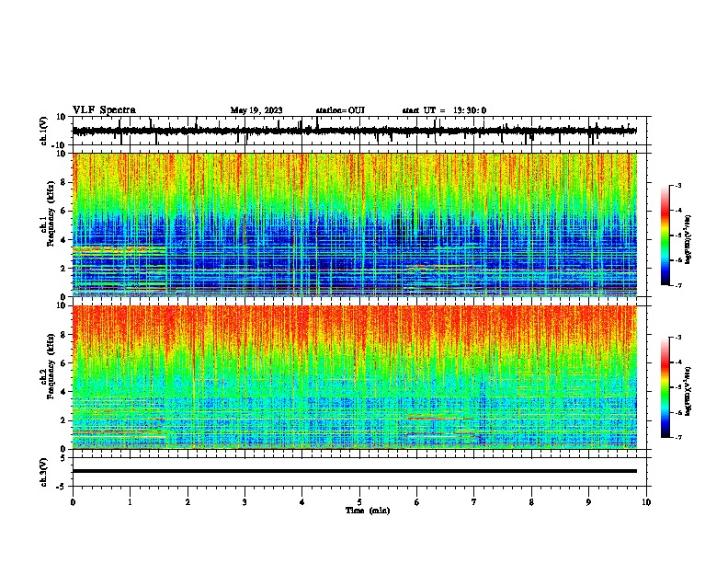Click time axis tick label '2'

pos(188,502)
